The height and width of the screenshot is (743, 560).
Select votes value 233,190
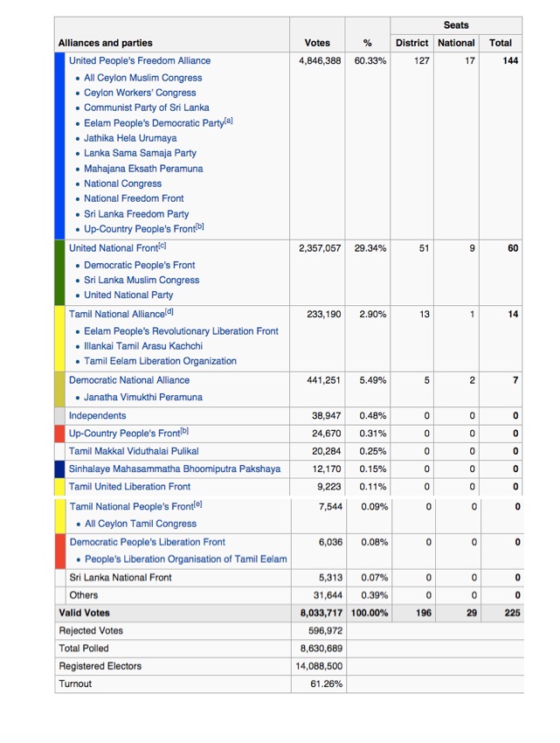pos(323,314)
